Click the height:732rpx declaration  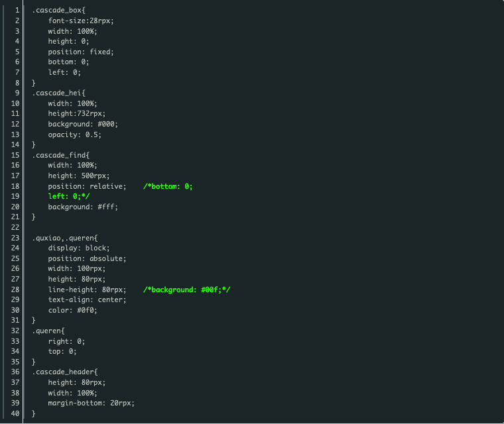[x=76, y=113]
